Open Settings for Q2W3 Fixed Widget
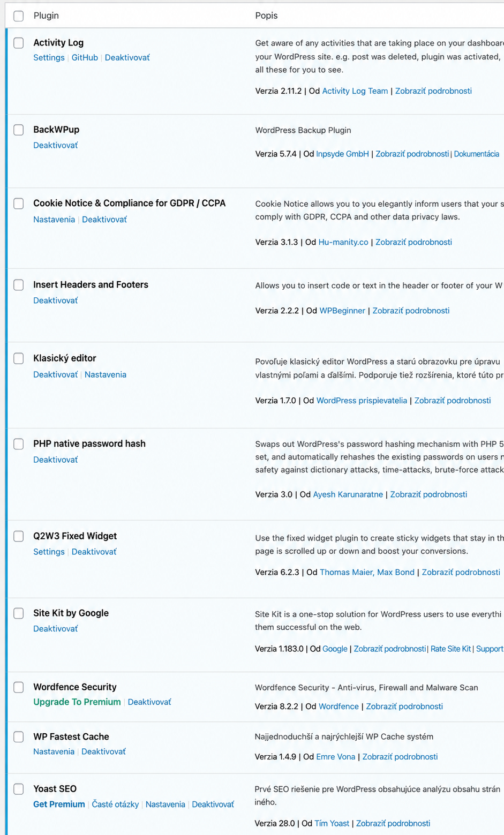Image resolution: width=504 pixels, height=835 pixels. tap(49, 552)
